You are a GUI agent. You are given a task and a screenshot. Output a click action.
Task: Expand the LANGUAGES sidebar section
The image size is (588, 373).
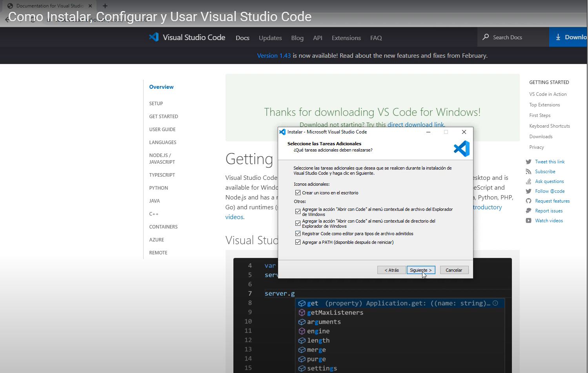point(162,142)
